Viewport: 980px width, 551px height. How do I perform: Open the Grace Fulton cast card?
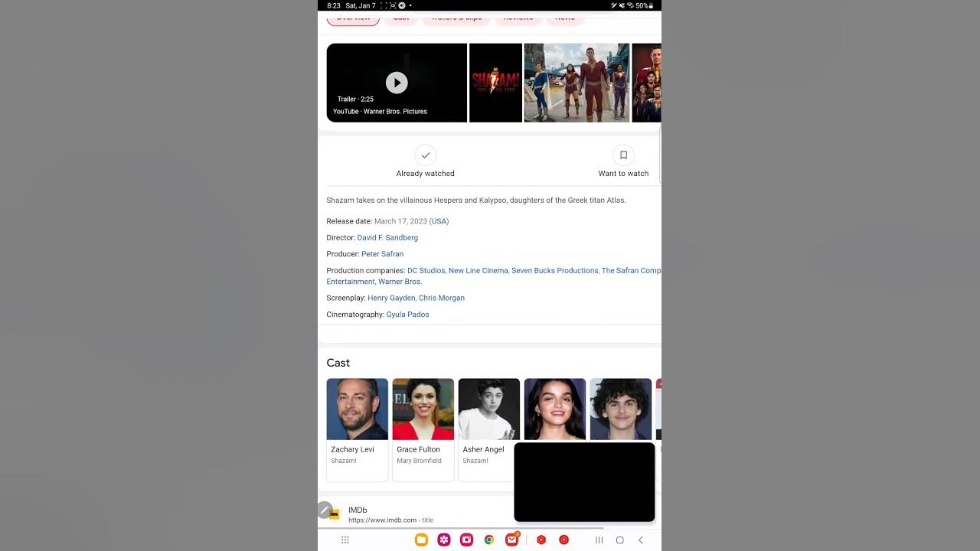click(423, 430)
